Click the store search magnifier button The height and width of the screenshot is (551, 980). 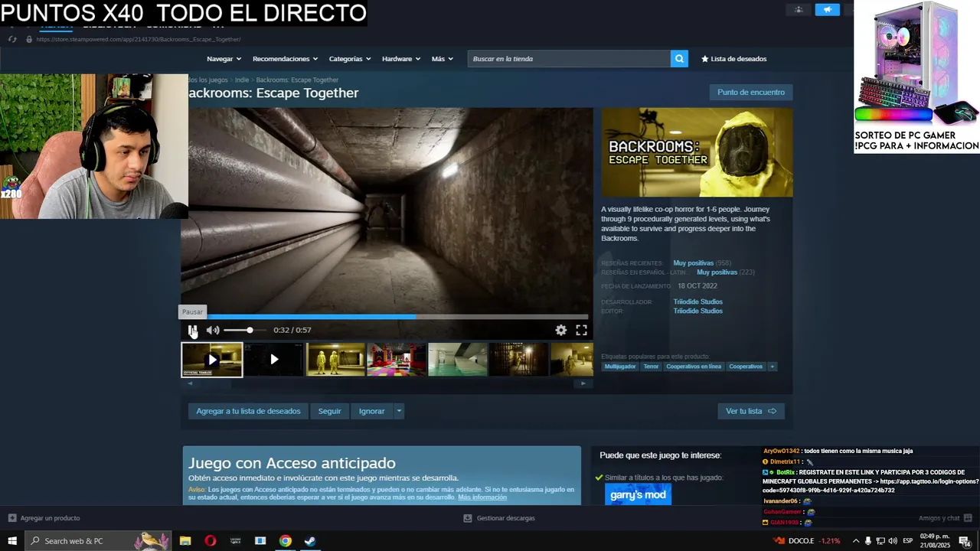pyautogui.click(x=679, y=59)
